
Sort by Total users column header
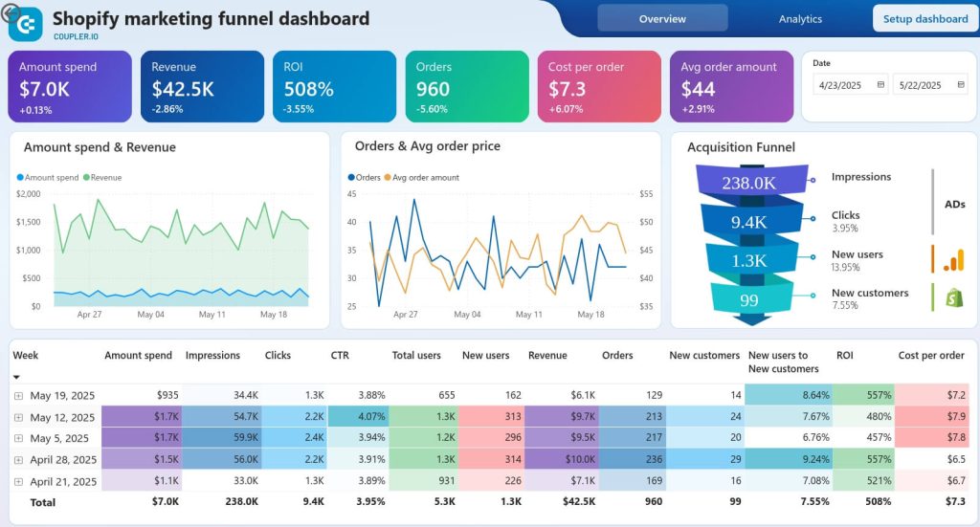click(x=416, y=355)
